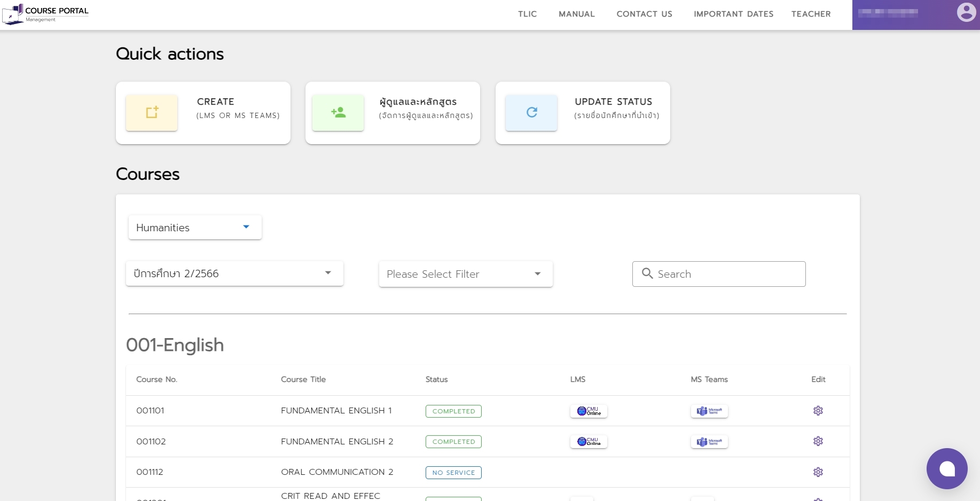Open CMU Online LMS for Fundamental English 2
980x501 pixels.
coord(589,442)
